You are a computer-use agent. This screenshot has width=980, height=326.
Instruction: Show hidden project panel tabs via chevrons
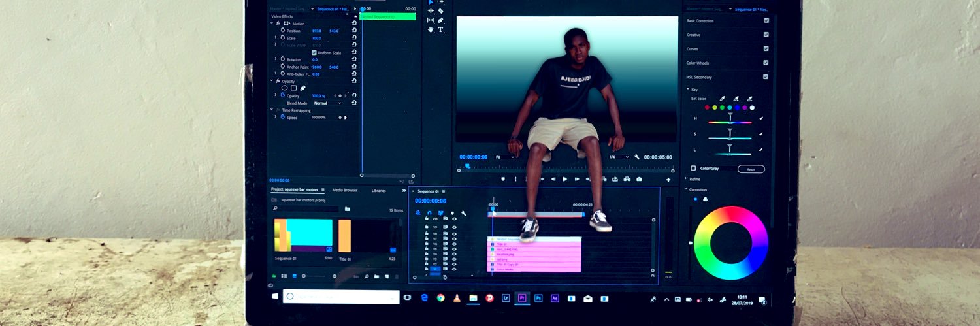[404, 191]
